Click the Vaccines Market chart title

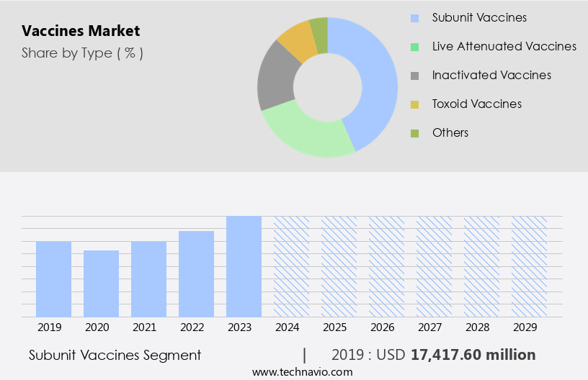(x=81, y=31)
